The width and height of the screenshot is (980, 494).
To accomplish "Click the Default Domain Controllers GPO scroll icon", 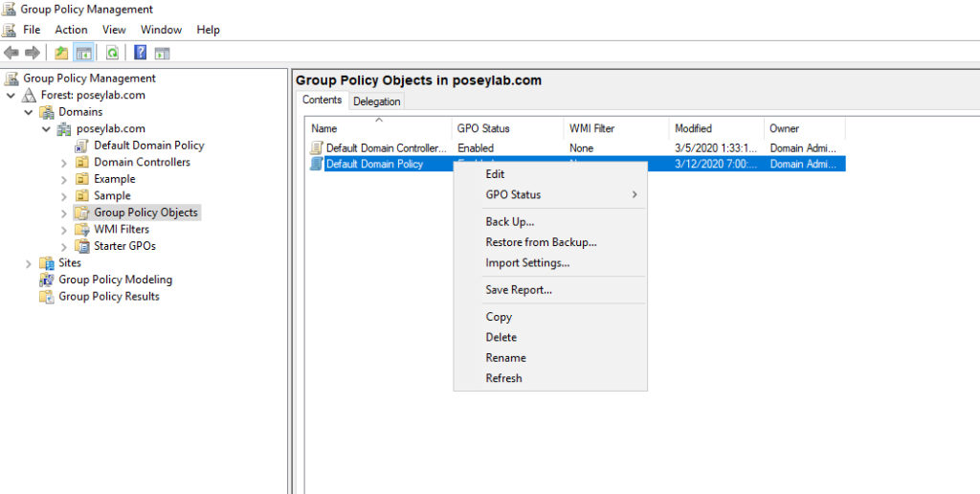I will coord(317,148).
